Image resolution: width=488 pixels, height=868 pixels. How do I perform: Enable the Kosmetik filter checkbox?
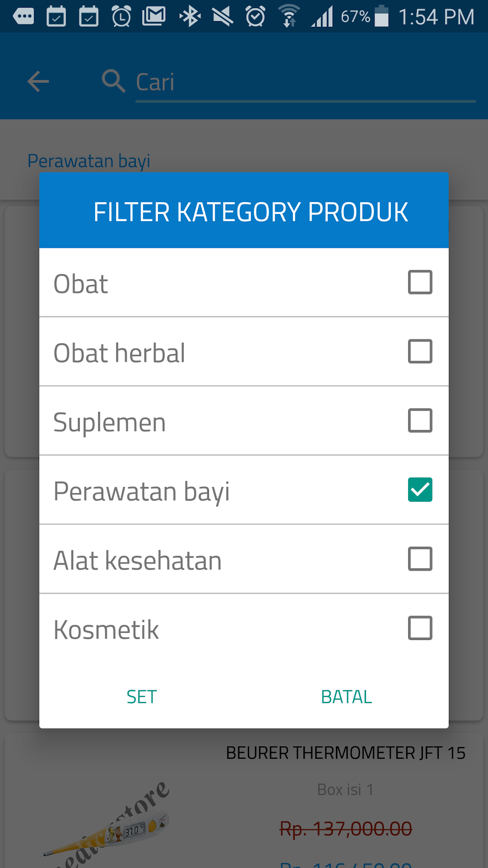point(420,628)
